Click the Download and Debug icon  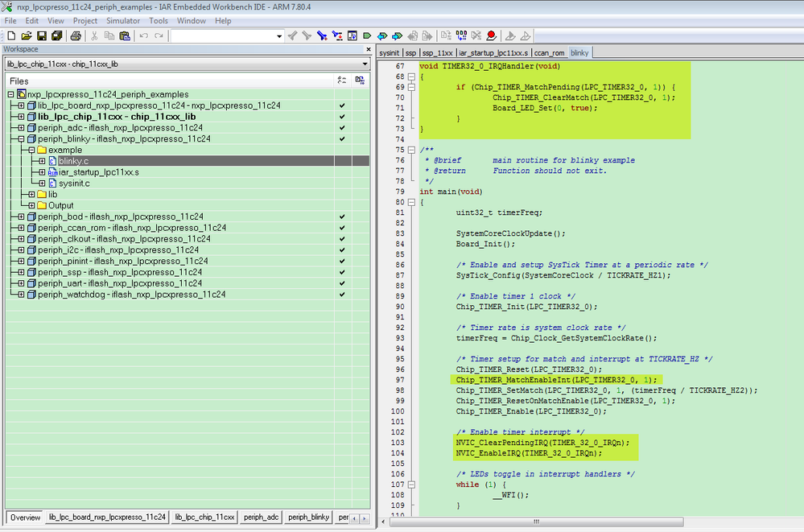(510, 36)
